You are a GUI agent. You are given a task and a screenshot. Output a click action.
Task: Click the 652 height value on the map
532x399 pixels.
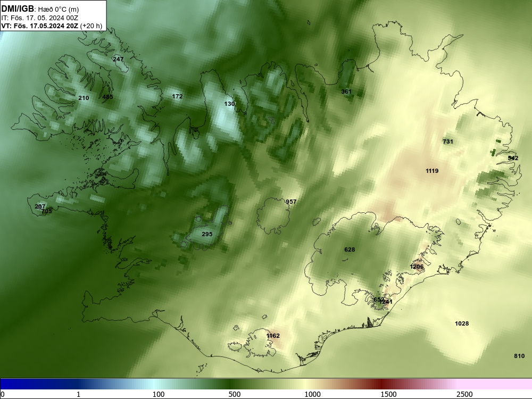pos(378,300)
